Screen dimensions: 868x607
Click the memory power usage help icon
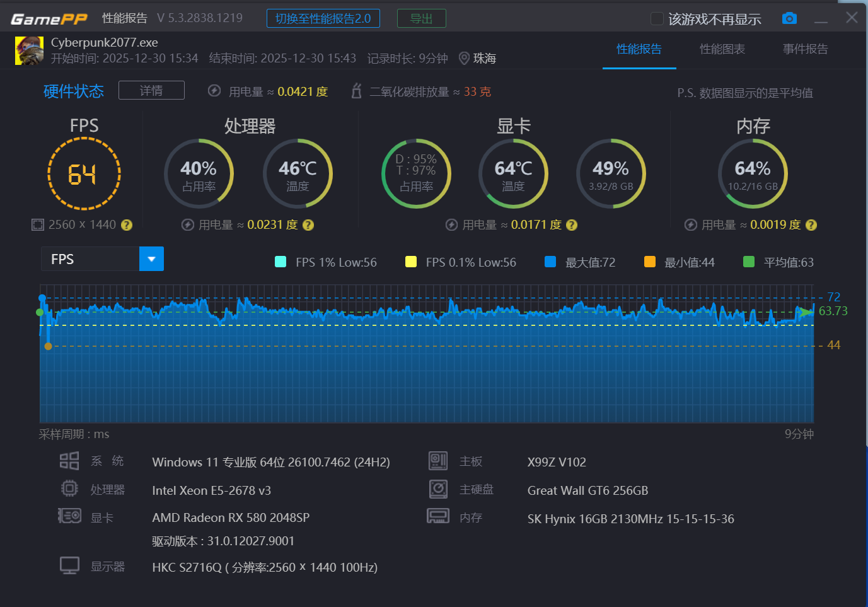(811, 225)
